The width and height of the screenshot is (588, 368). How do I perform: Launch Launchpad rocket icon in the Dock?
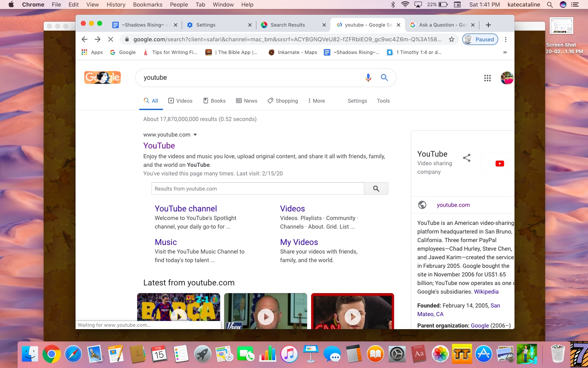pos(203,354)
